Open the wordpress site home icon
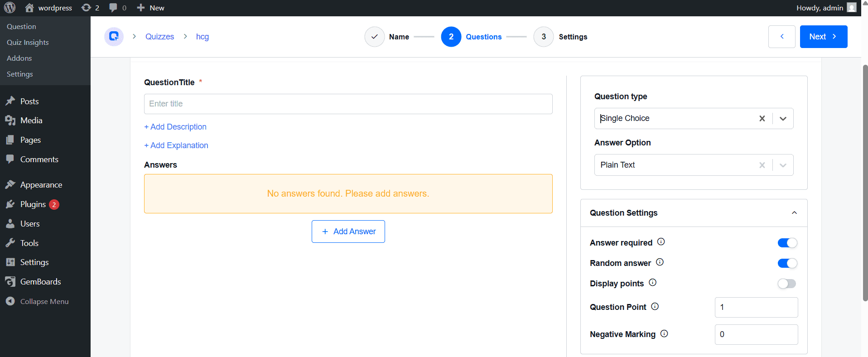868x357 pixels. tap(29, 8)
